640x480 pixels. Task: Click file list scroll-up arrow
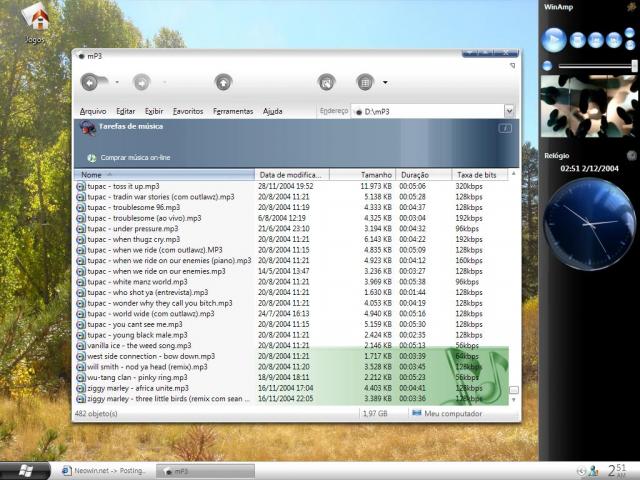(x=514, y=174)
